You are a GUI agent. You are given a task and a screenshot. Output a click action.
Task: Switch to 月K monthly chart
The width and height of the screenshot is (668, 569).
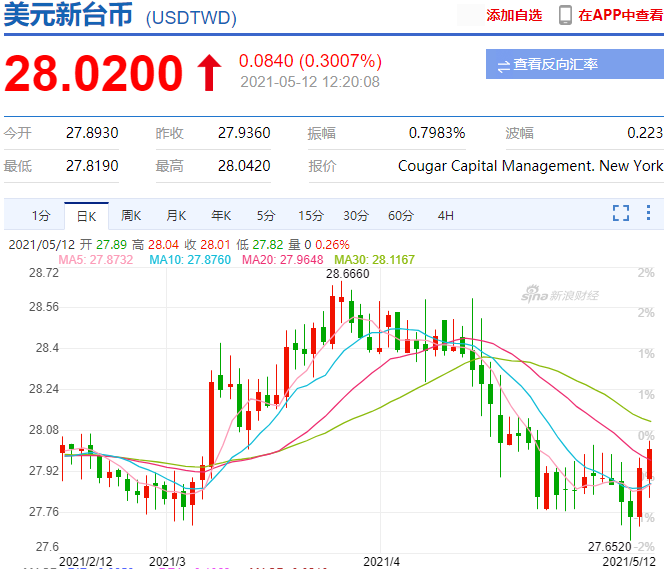176,215
